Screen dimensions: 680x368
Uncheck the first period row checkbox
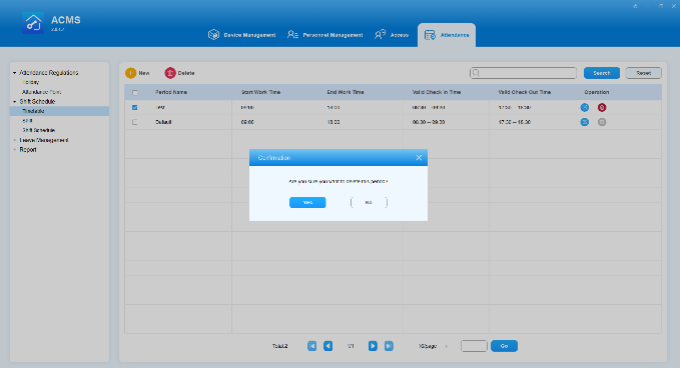(x=134, y=107)
